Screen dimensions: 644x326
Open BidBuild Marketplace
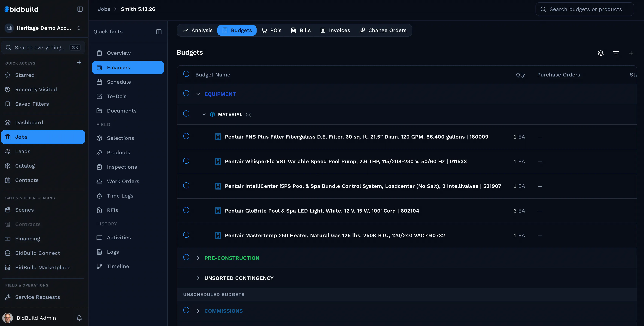(43, 267)
